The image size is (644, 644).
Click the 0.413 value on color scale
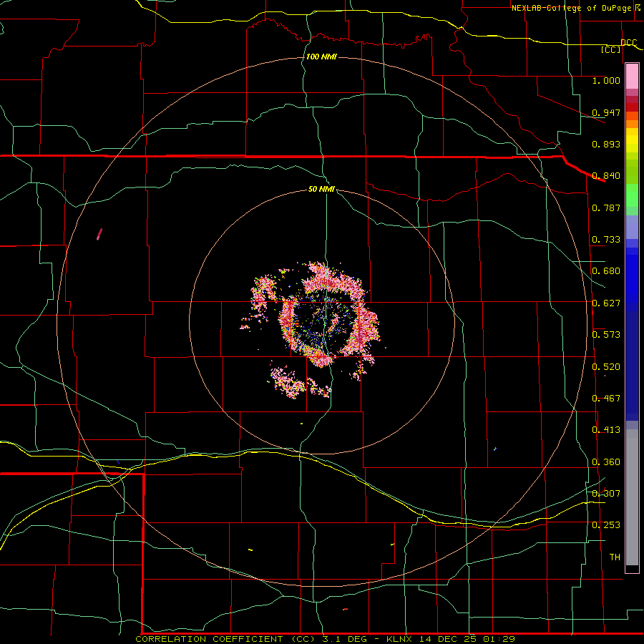(x=606, y=430)
